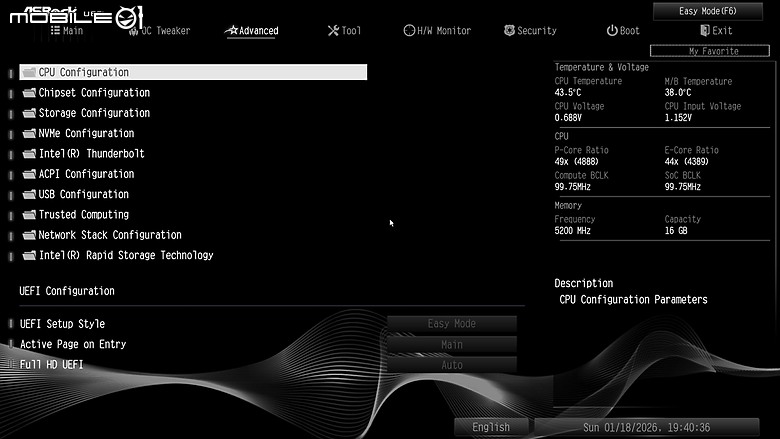Open Chipset Configuration submenu

94,92
